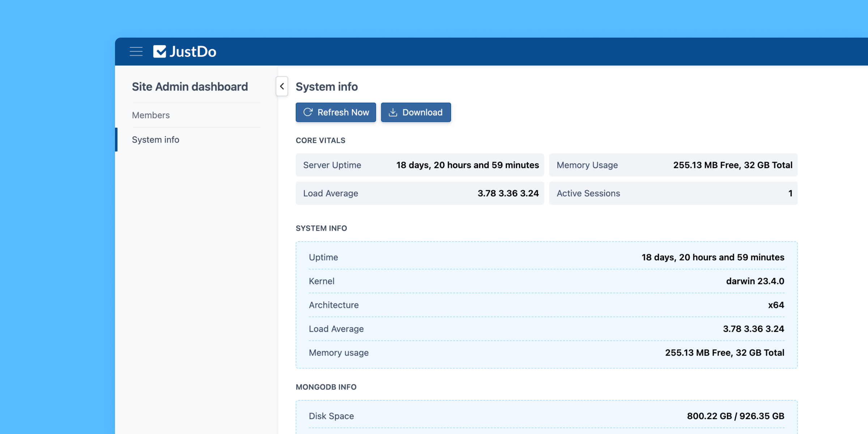Click the Refresh Now button
The image size is (868, 434).
click(x=336, y=112)
